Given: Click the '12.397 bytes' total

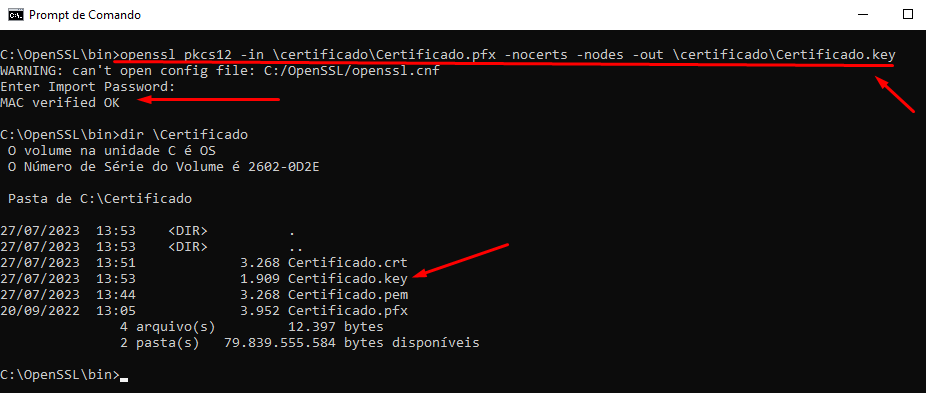Looking at the screenshot, I should click(x=335, y=326).
